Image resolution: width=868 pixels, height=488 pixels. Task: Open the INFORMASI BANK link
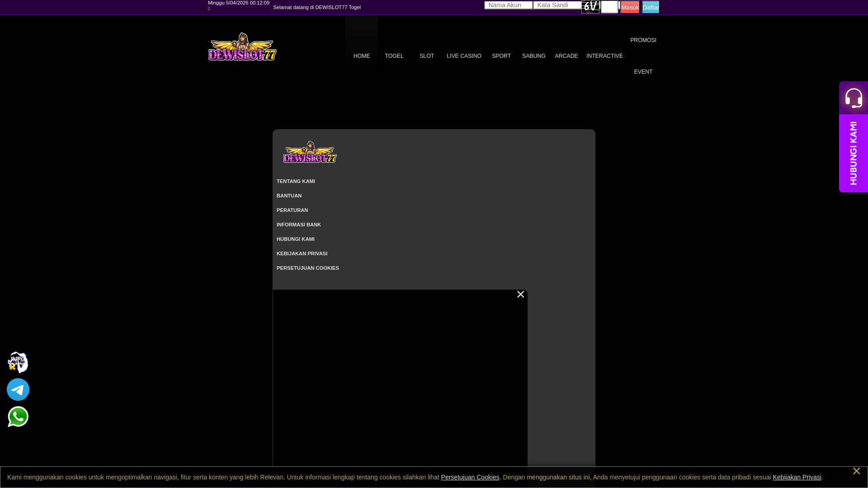click(299, 225)
